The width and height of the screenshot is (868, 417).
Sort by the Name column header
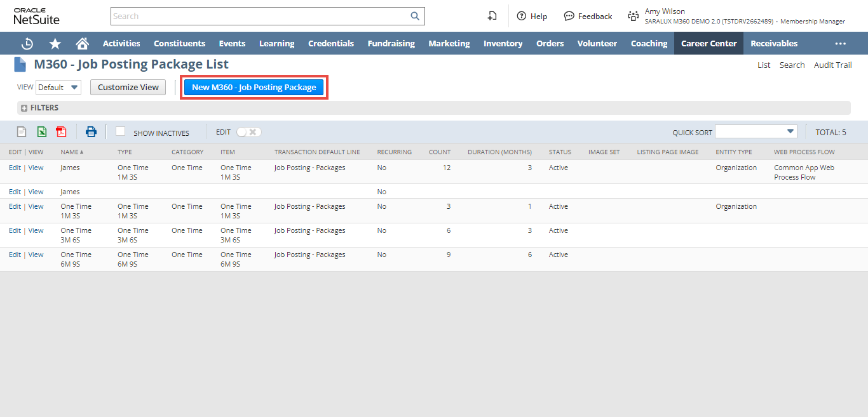(71, 152)
